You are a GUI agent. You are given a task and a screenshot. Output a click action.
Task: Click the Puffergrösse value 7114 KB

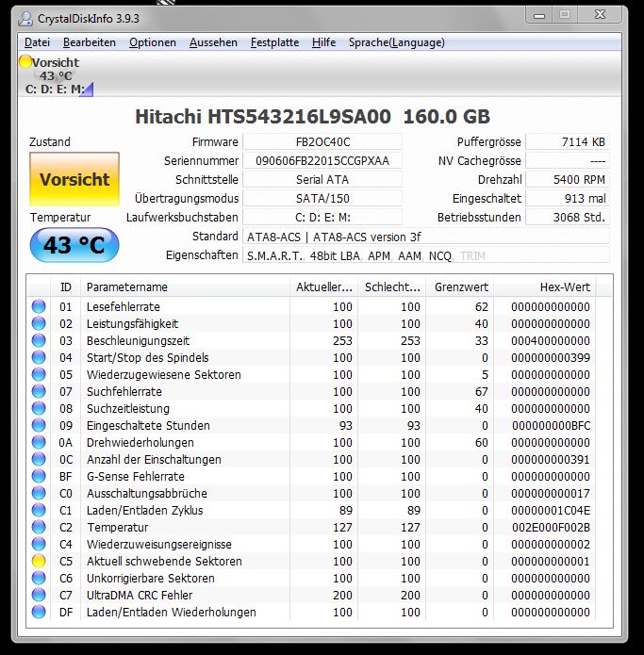[568, 142]
